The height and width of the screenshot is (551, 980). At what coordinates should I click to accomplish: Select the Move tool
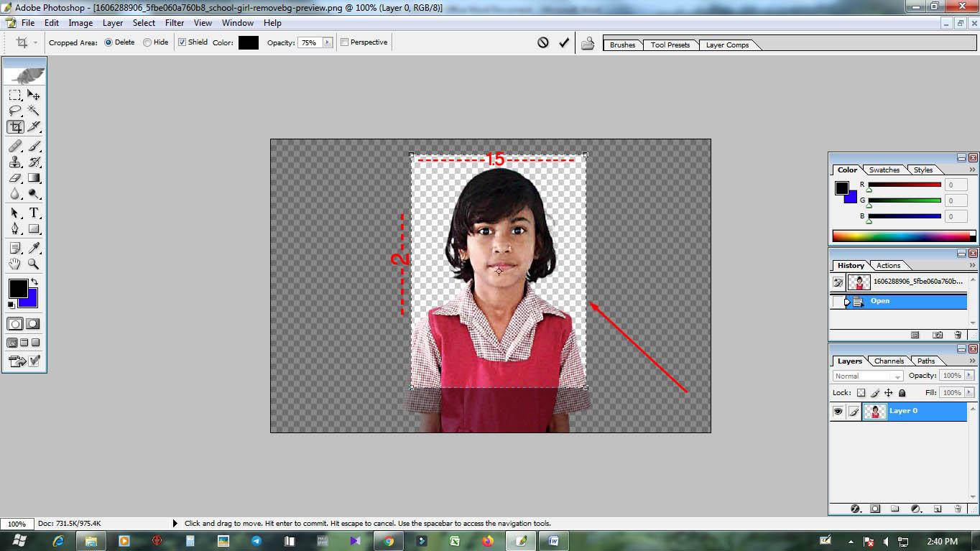34,95
